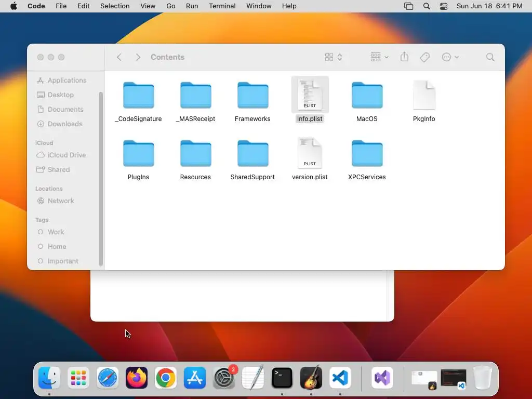Viewport: 532px width, 399px height.
Task: Select the PkgInfo file icon
Action: tap(424, 95)
